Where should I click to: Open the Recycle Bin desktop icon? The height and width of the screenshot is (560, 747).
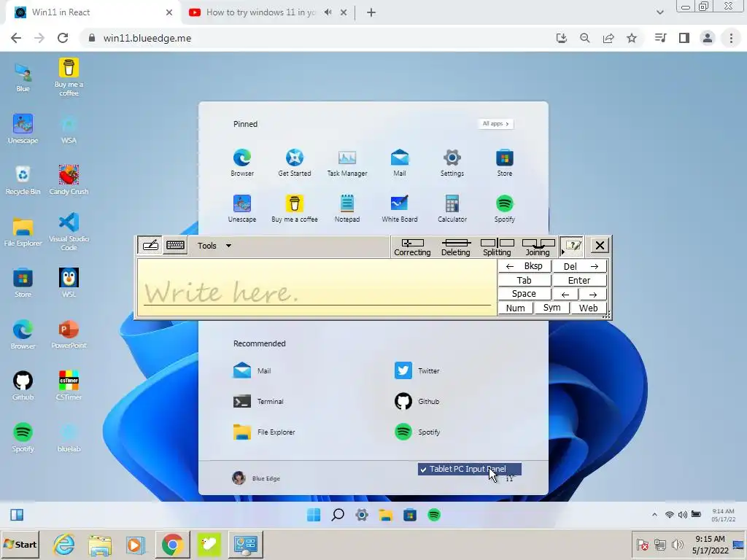click(x=23, y=179)
